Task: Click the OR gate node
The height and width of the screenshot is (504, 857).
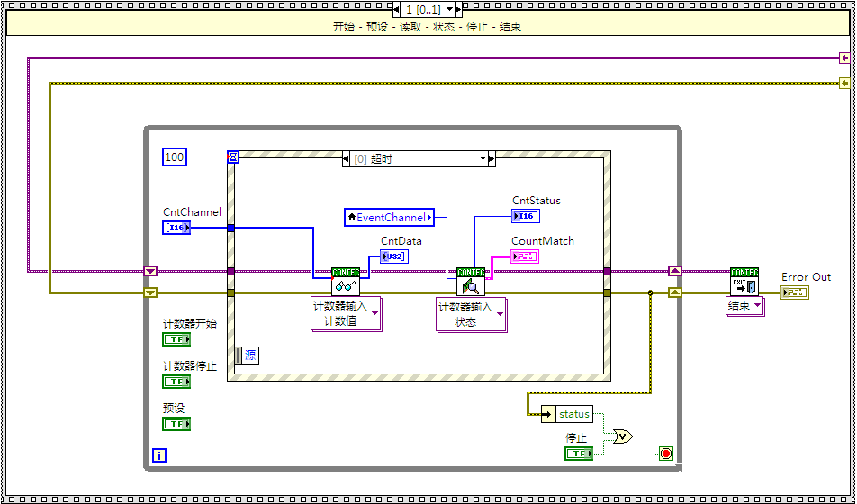Action: click(x=622, y=436)
